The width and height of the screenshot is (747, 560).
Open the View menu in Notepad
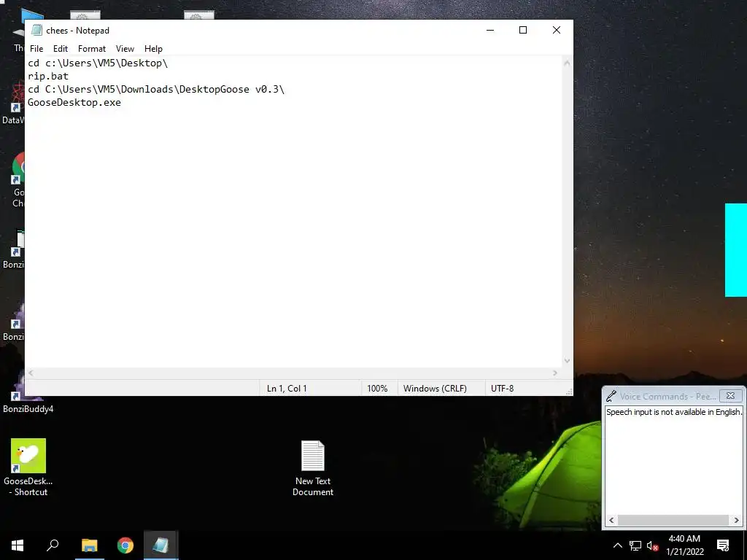pyautogui.click(x=125, y=49)
